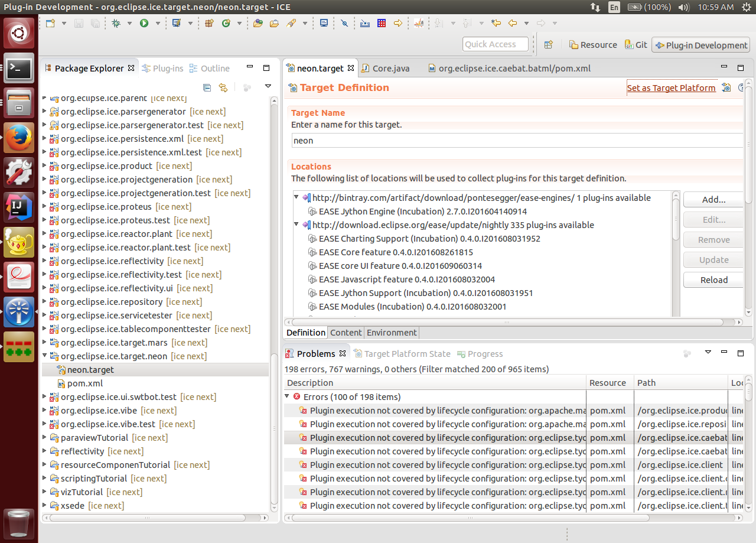Select EASE Core feature 0.4.0 entry
This screenshot has width=756, height=543.
pos(390,252)
